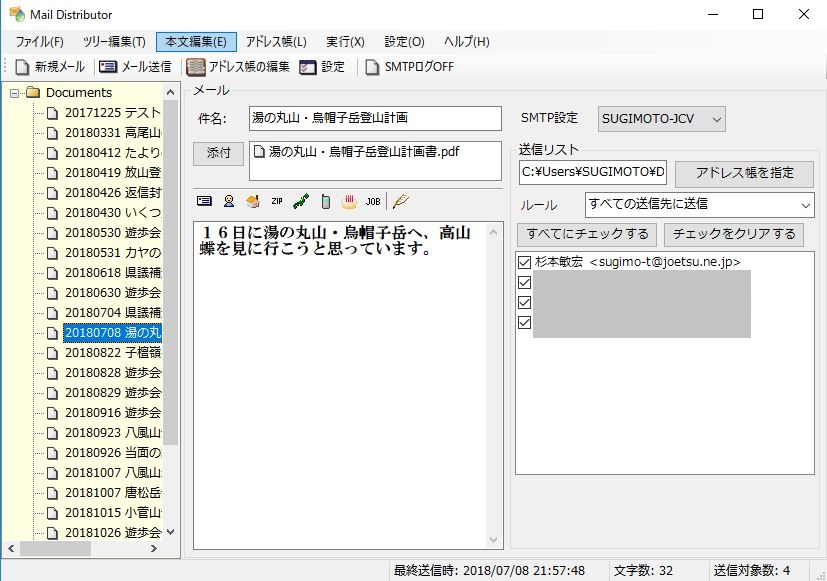Click mail body scrollbar down arrow
Screen dimensions: 827x581
494,540
